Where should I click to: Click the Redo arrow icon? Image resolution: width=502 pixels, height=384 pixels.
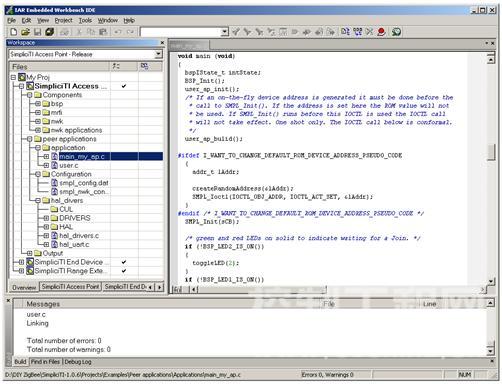tap(130, 32)
